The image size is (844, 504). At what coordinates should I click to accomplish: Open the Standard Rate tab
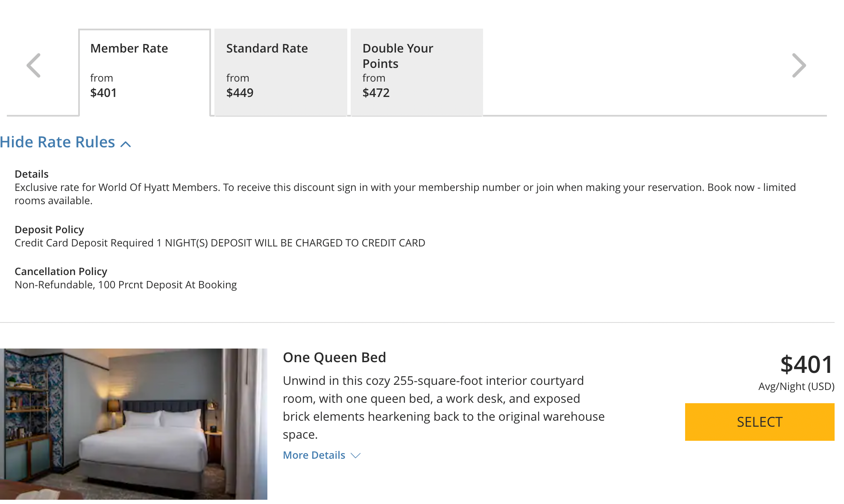(281, 72)
